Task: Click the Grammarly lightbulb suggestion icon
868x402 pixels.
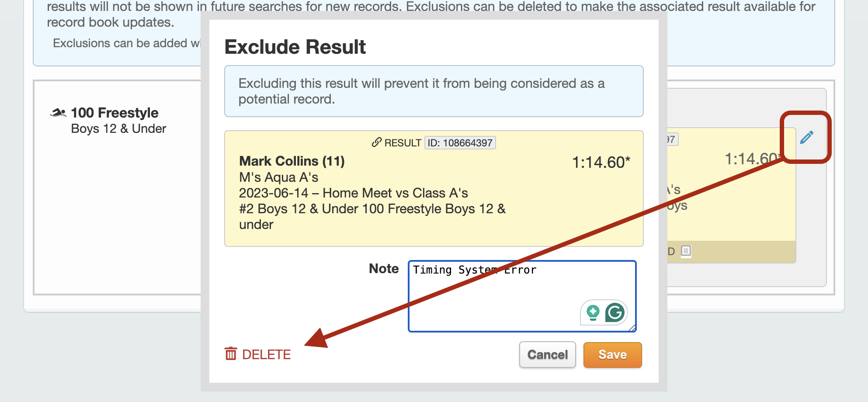Action: point(593,313)
